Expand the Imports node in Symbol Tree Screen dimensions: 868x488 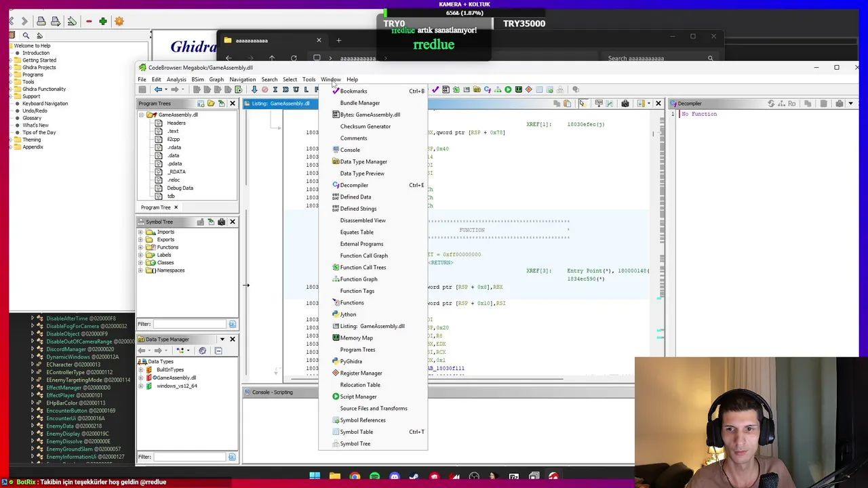140,232
